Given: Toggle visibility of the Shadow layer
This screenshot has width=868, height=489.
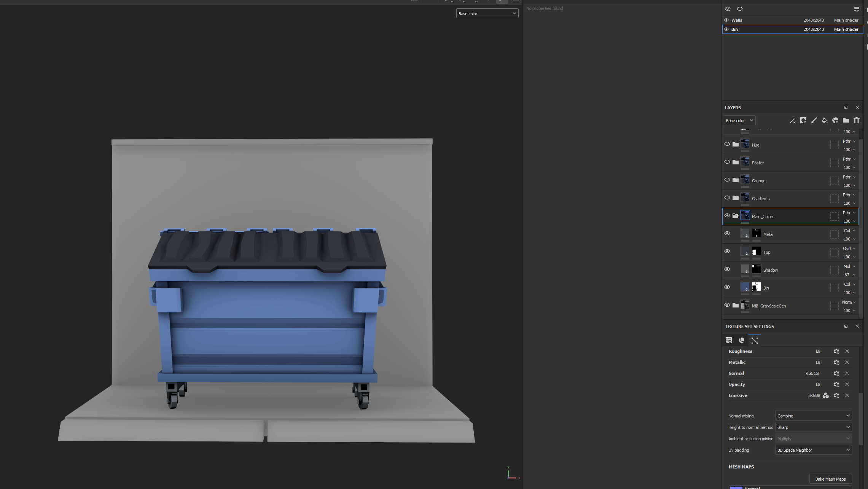Looking at the screenshot, I should click(x=727, y=269).
